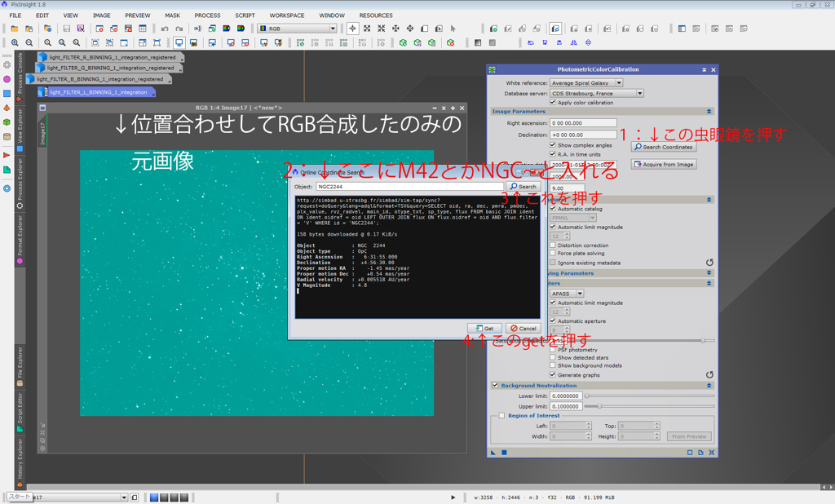Click Search in Online Coordinate Search dialog
Viewport: 835px width, 504px height.
click(524, 187)
